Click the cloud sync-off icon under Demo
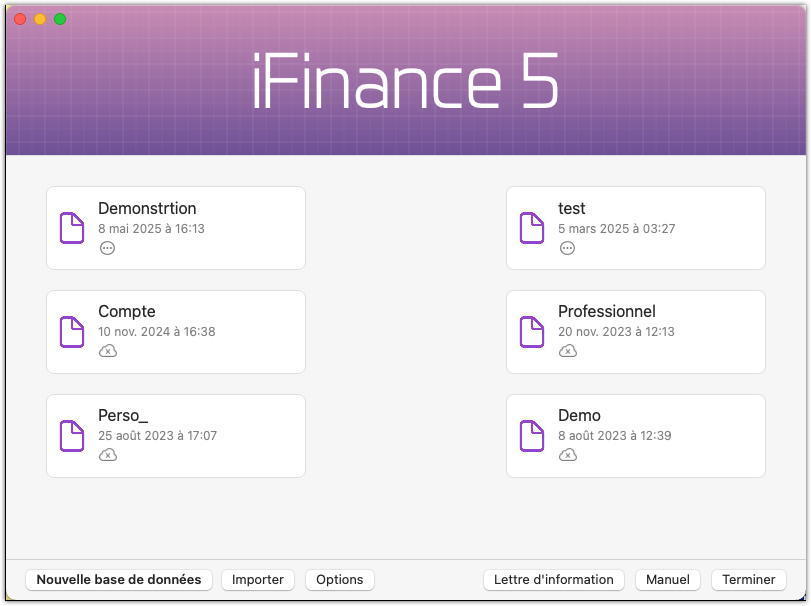 567,455
